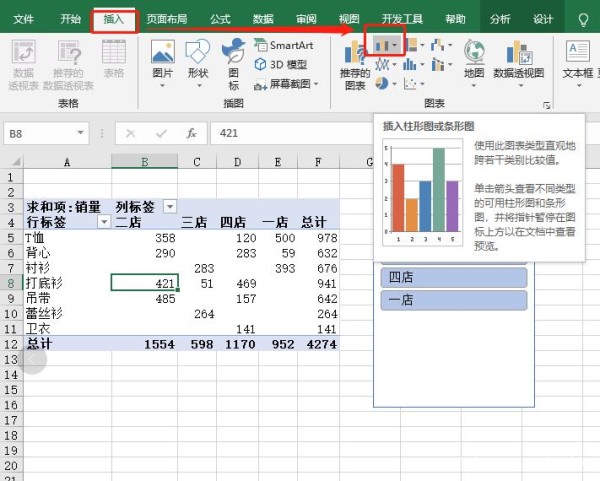This screenshot has width=600, height=481.
Task: Select row 12 header
Action: 11,344
